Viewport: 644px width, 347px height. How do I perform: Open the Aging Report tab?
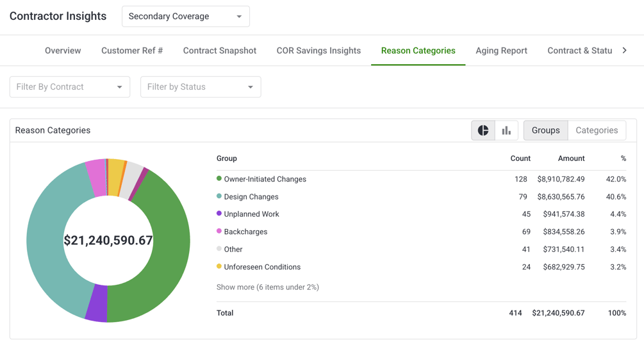coord(502,51)
